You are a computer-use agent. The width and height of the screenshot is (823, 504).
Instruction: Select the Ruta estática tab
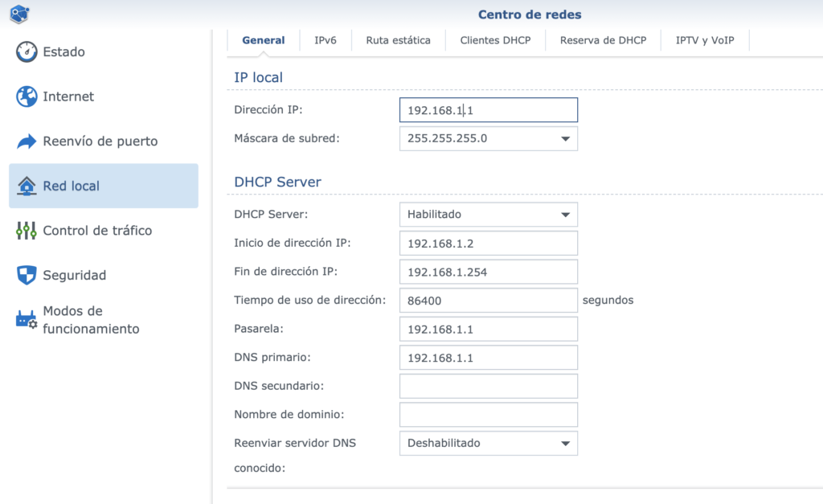[x=398, y=39]
